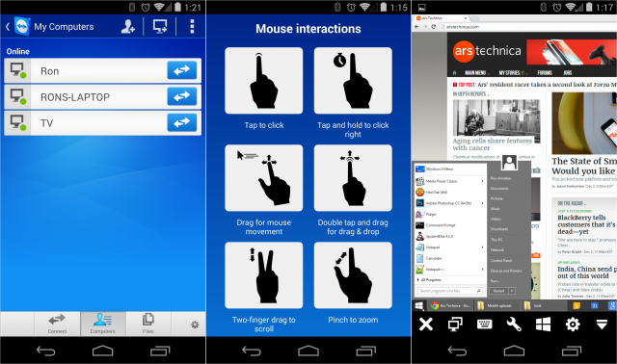Open MAIN MENU in Ars Technica nav
The image size is (617, 364).
[x=475, y=73]
